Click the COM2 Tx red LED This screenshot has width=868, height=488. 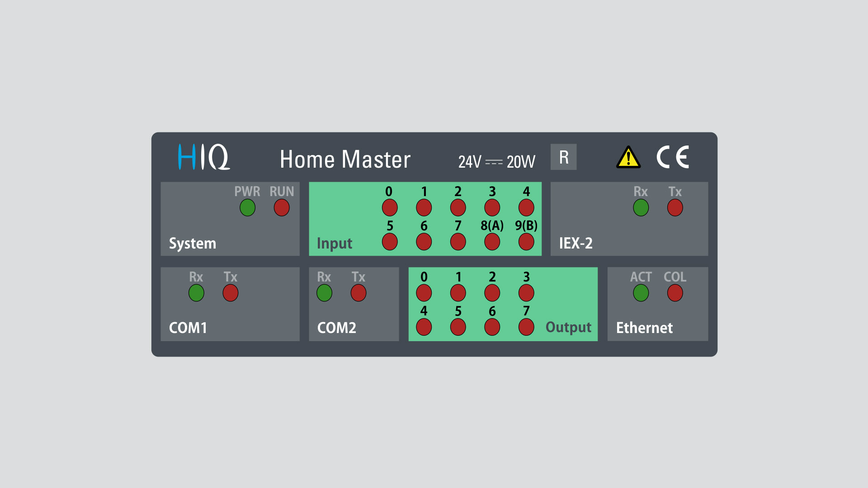pyautogui.click(x=358, y=293)
